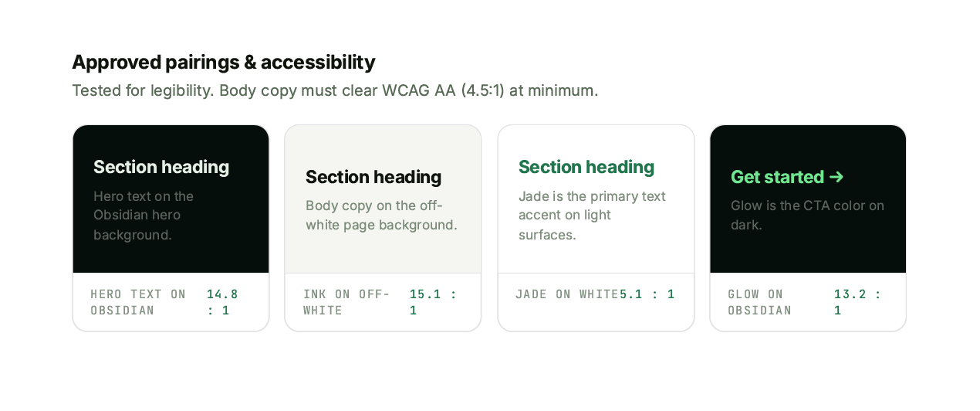Viewport: 980px width, 411px height.
Task: Click the INK ON OFF-WHITE label
Action: 346,302
